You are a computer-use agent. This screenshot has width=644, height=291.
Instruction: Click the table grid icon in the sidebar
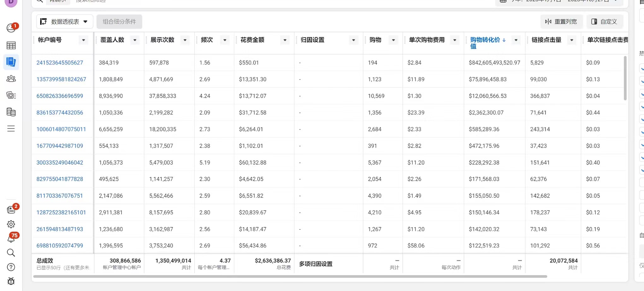tap(11, 45)
